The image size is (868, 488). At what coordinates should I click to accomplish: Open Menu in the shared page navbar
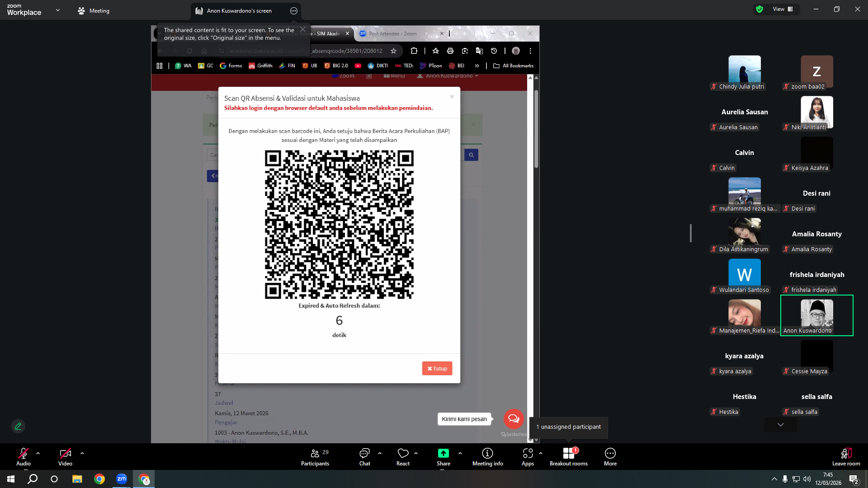click(394, 76)
